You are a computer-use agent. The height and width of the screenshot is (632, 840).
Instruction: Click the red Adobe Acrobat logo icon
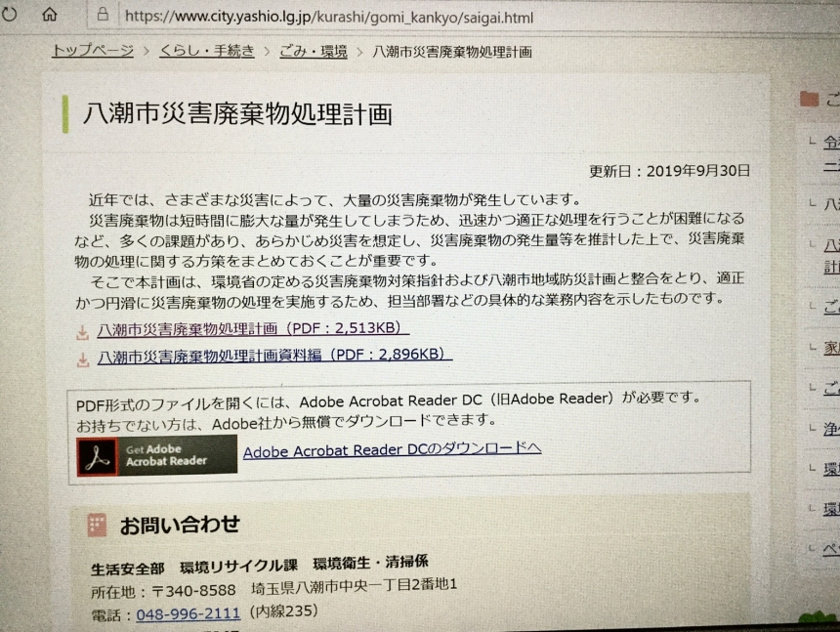(x=97, y=457)
